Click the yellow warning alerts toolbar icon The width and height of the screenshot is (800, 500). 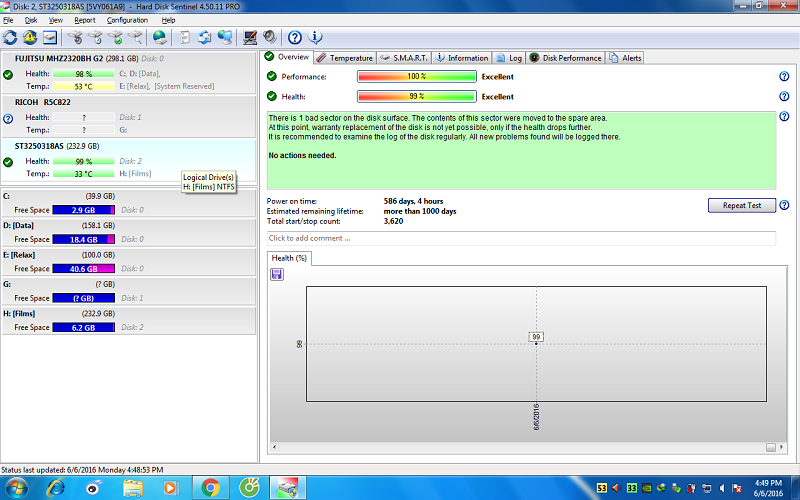click(30, 37)
